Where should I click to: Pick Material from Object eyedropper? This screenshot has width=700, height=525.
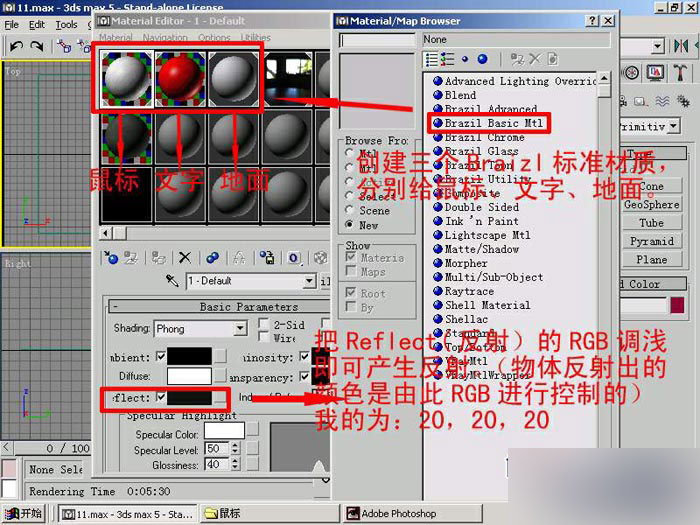pyautogui.click(x=172, y=280)
